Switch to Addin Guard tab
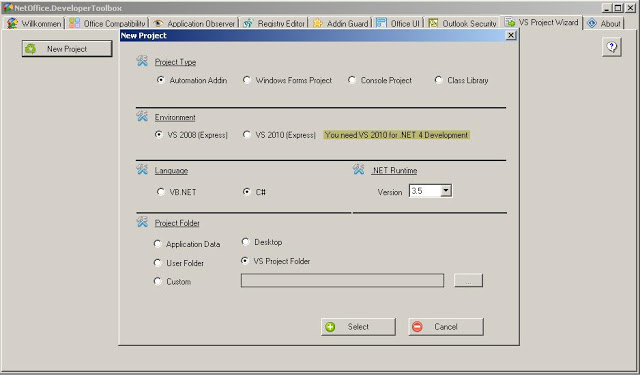 coord(341,23)
